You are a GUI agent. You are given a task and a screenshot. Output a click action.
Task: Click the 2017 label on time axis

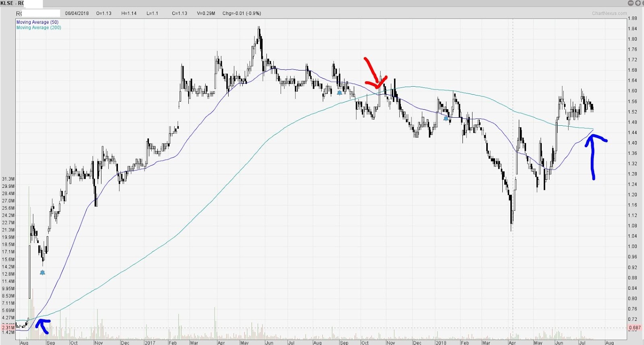(150, 343)
